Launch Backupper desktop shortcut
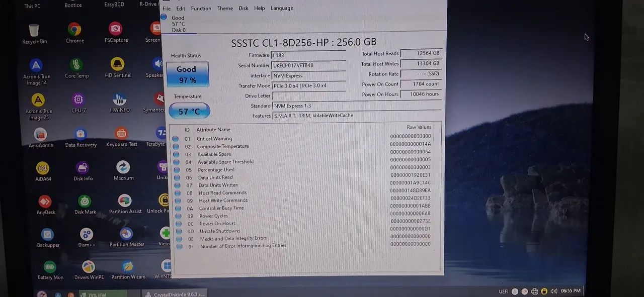Viewport: 644px width, 297px height. (48, 238)
